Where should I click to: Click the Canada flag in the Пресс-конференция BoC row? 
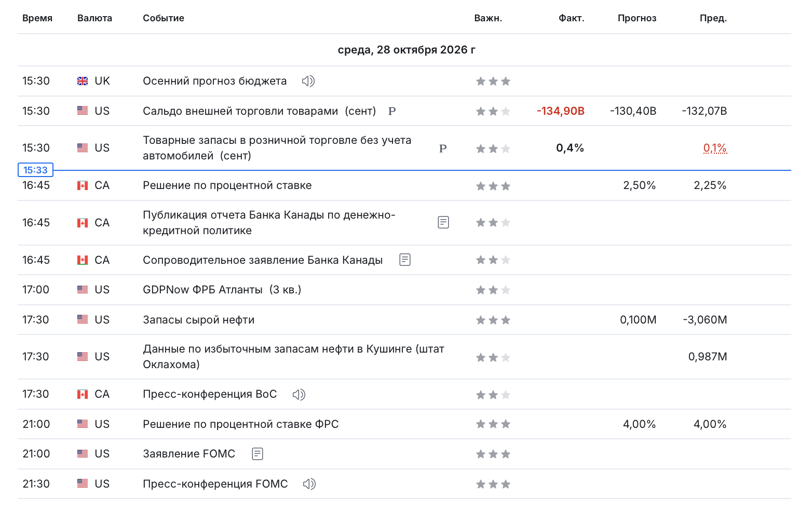pyautogui.click(x=83, y=394)
